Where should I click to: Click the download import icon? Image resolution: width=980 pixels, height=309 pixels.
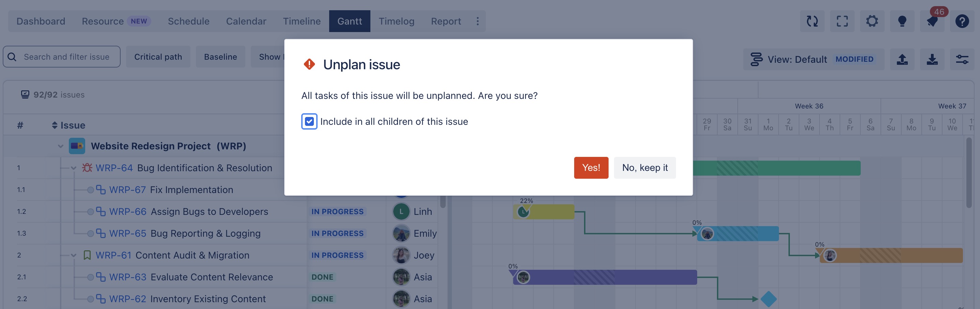tap(932, 59)
